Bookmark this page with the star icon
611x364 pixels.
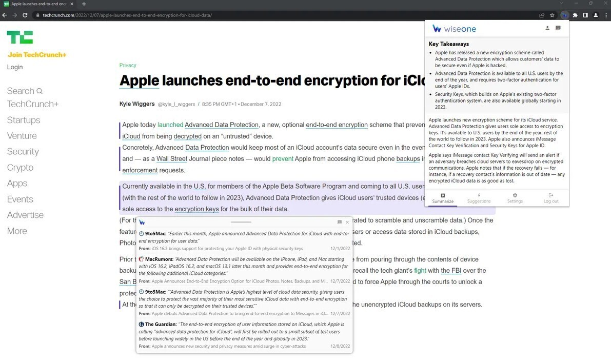553,15
